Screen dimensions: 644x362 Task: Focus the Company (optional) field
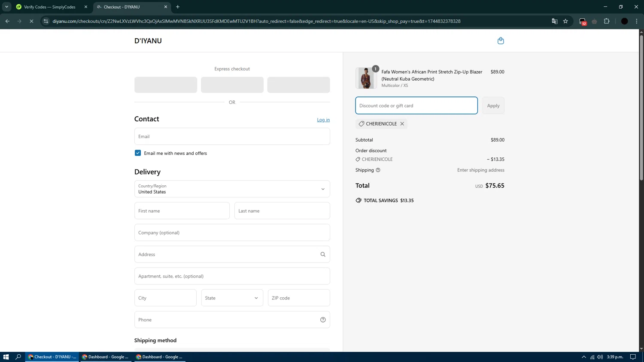tap(232, 232)
